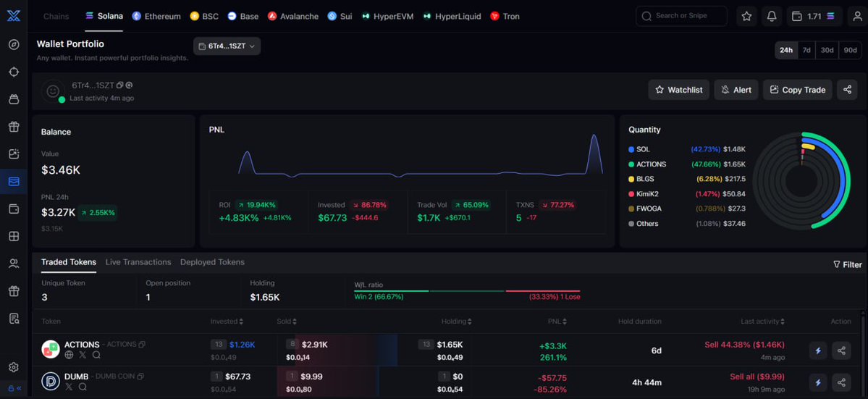Open the 1.71 SOL wallet balance menu
This screenshot has height=399, width=868.
[815, 16]
